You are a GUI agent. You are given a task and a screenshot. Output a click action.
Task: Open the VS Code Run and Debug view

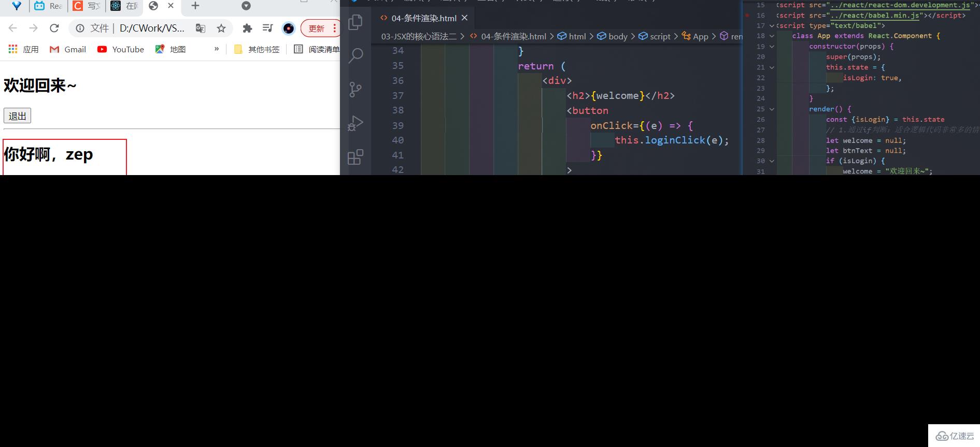coord(356,123)
